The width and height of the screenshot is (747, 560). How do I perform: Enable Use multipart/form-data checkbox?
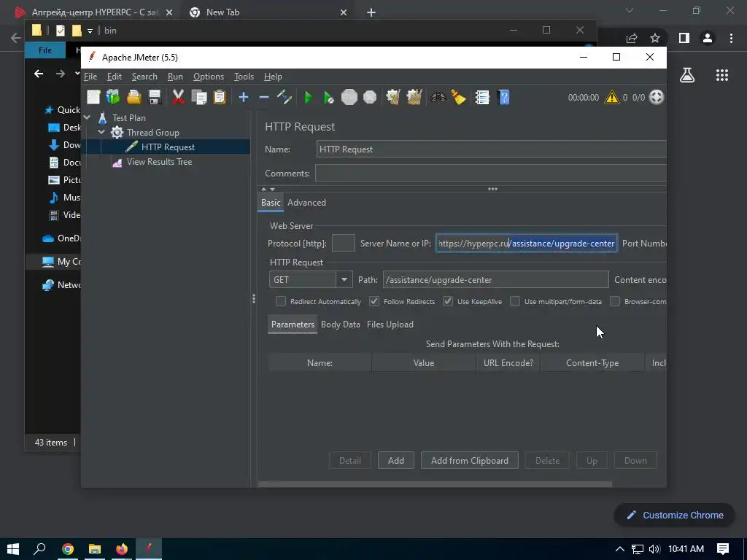coord(515,301)
